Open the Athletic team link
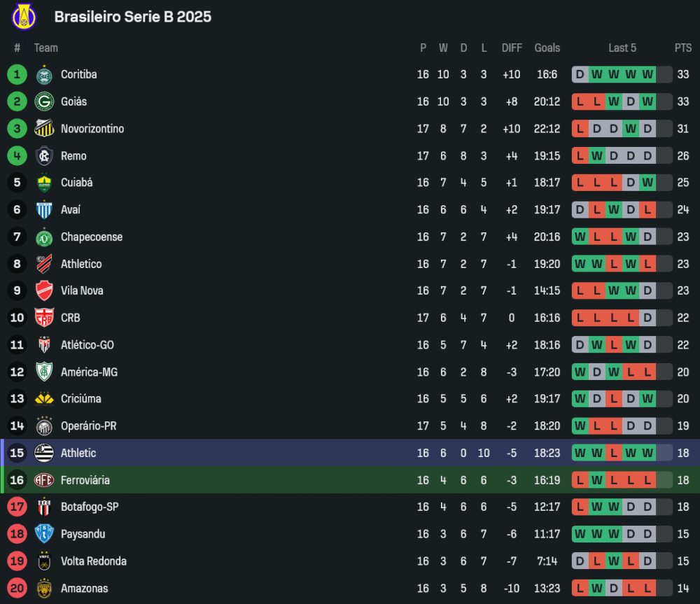The height and width of the screenshot is (604, 700). [x=78, y=453]
